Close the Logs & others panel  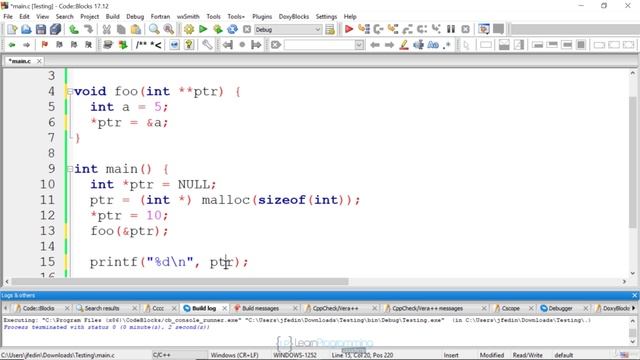tap(634, 295)
